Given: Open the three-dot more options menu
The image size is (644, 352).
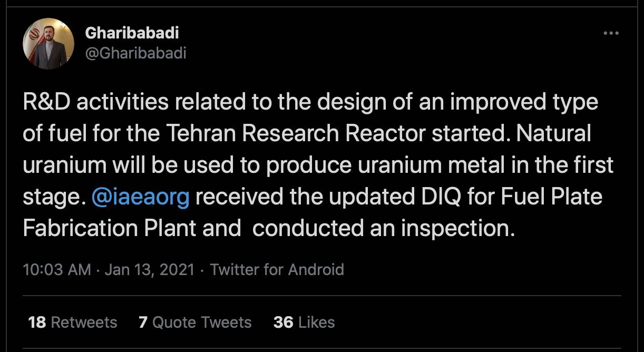Looking at the screenshot, I should coord(611,33).
